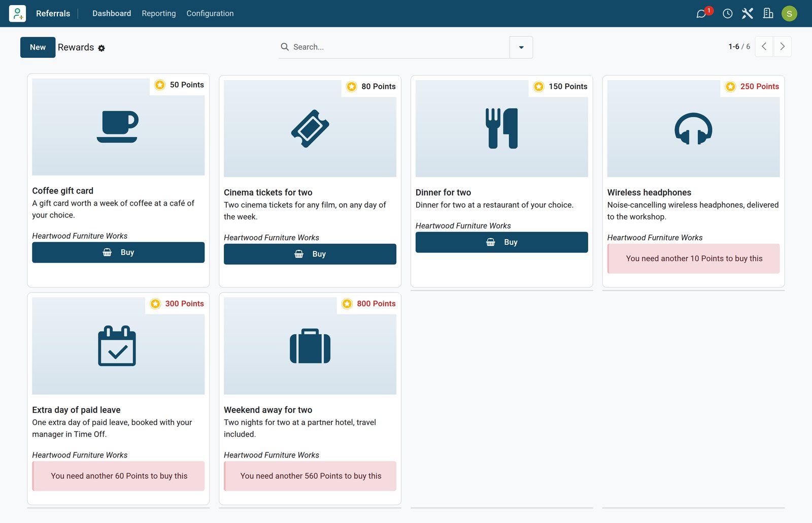This screenshot has height=523, width=812.
Task: Click the Referrals app title
Action: click(53, 14)
